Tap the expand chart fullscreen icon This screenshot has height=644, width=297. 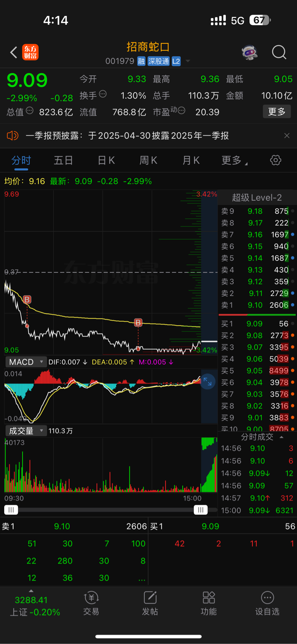[208, 382]
